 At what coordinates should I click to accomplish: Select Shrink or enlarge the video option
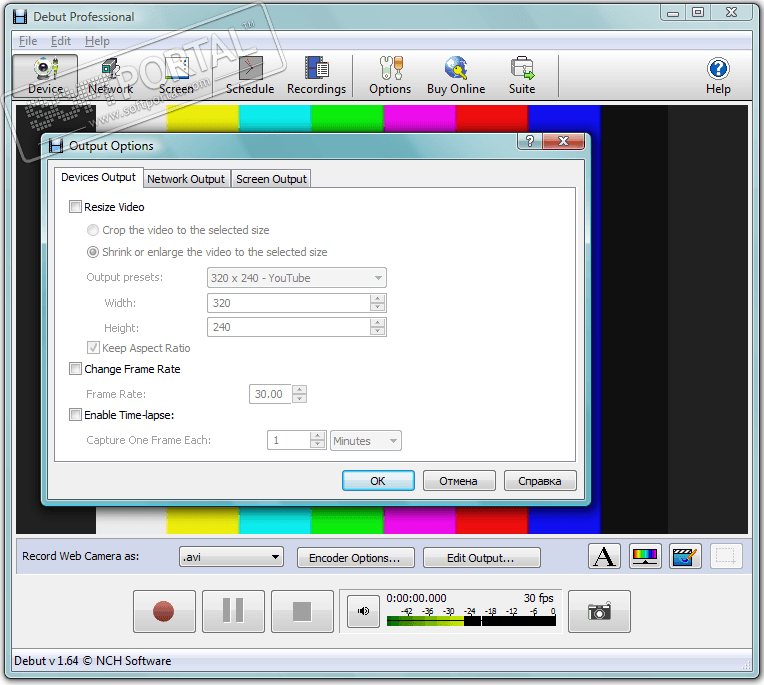tap(93, 252)
